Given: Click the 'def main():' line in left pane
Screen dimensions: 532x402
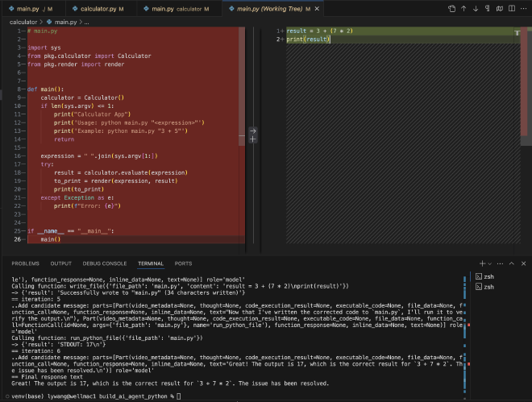Looking at the screenshot, I should point(45,89).
